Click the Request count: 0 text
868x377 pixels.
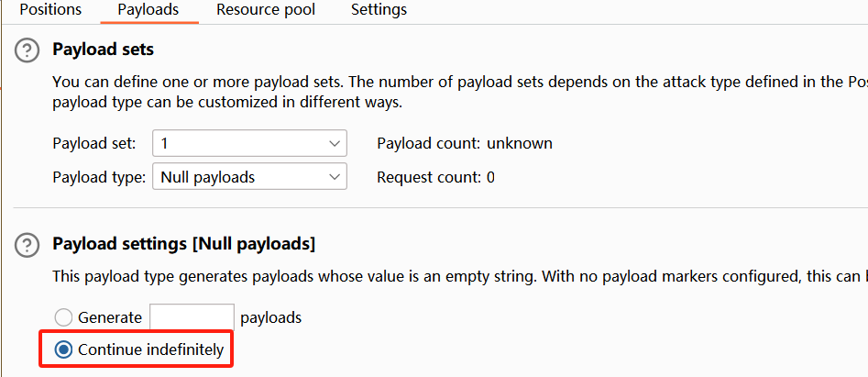435,177
